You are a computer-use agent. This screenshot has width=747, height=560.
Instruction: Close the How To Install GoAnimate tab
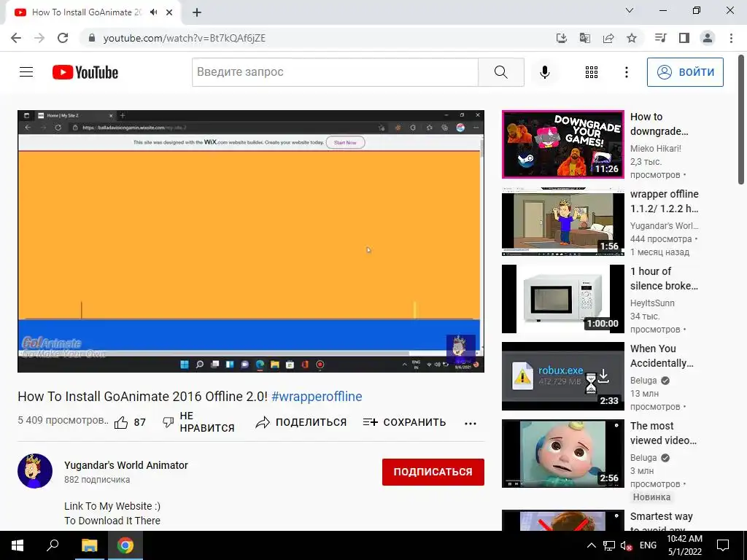point(169,12)
